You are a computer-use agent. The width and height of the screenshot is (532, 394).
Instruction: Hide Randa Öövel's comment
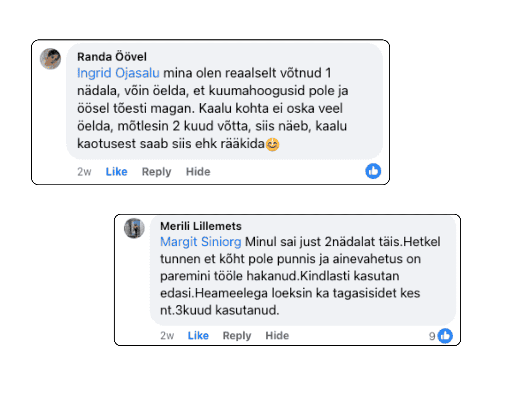(198, 172)
